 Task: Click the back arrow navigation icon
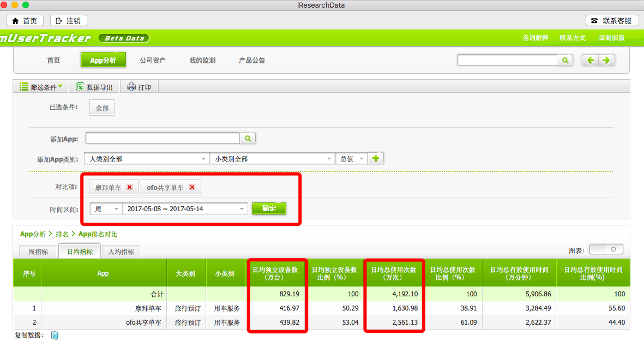click(590, 61)
